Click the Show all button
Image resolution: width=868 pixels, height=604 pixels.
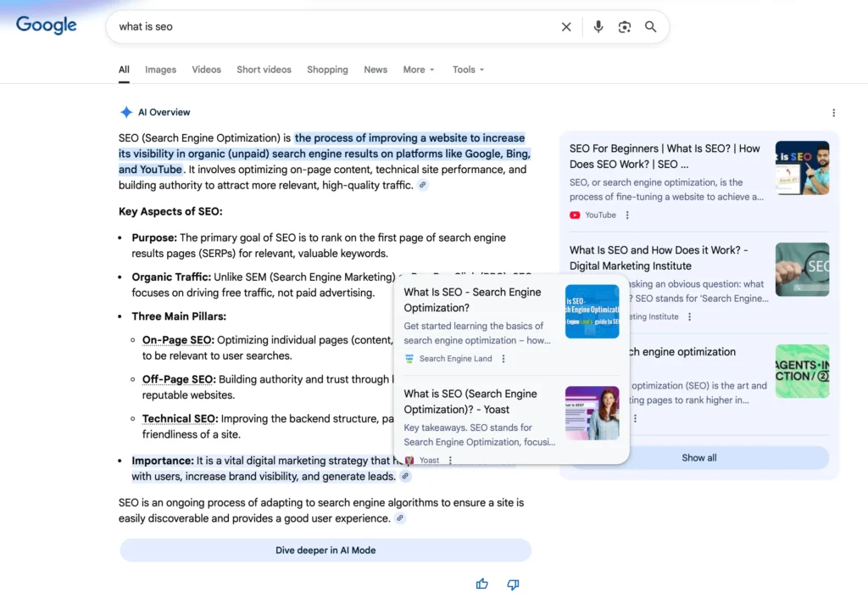698,457
